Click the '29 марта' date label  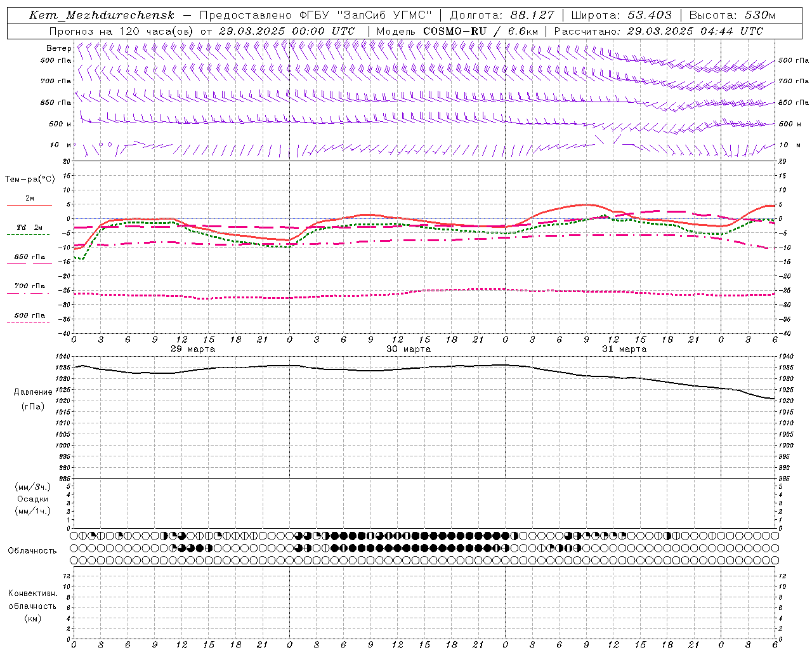point(193,349)
